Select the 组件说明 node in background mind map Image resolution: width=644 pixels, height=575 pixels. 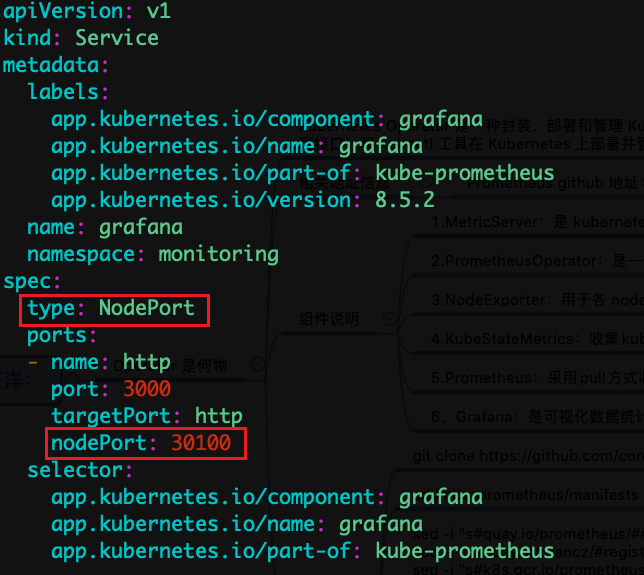click(x=329, y=319)
